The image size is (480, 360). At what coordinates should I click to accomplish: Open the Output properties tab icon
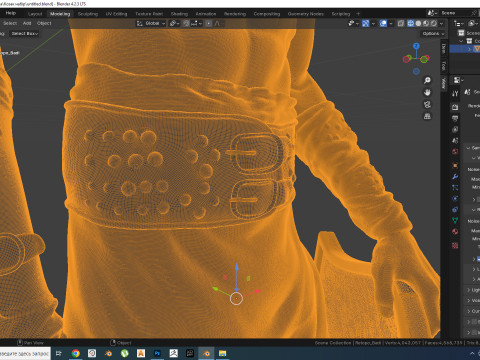pyautogui.click(x=455, y=118)
